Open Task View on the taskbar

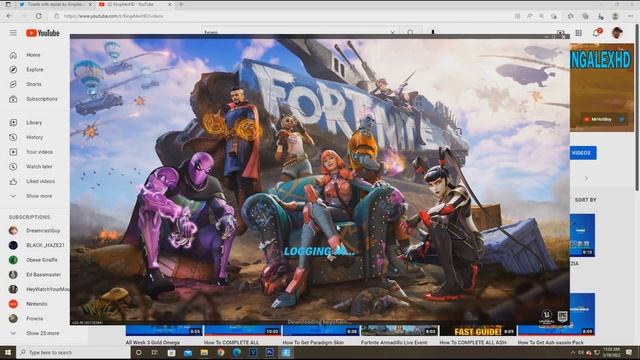click(155, 353)
